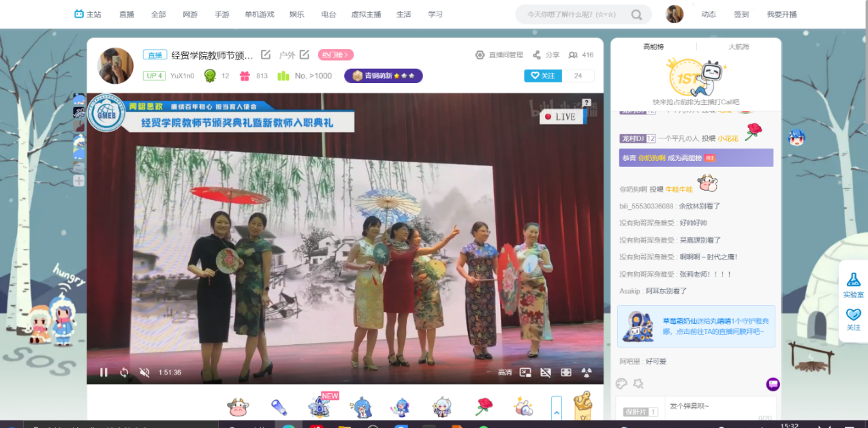Viewport: 868px width, 428px height.
Task: Select the cow gift icon
Action: point(237,407)
